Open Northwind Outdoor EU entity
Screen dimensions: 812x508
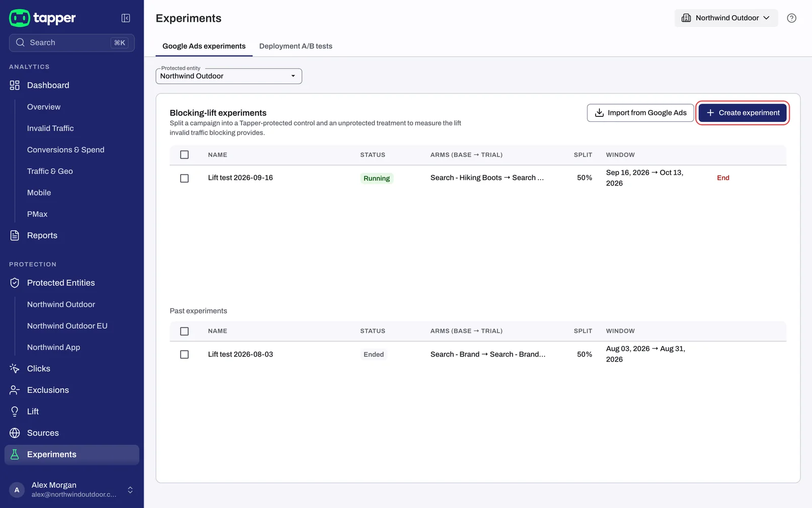click(67, 326)
